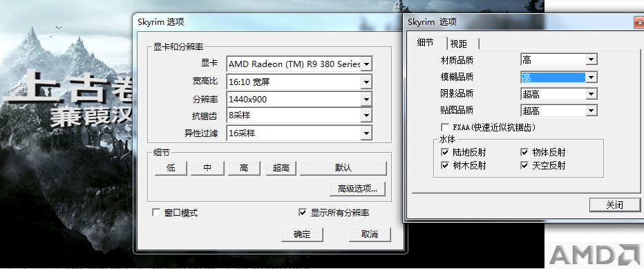Disable the 天空反射 checkbox
Screen dimensions: 644x269
point(524,165)
